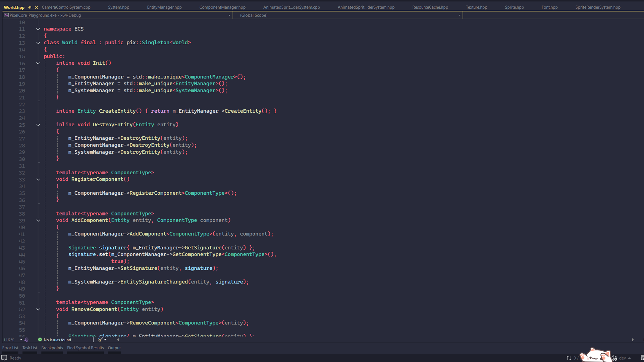Open SpriteRenderSystem.hpp tab
Screen dimensions: 644x362
point(598,7)
